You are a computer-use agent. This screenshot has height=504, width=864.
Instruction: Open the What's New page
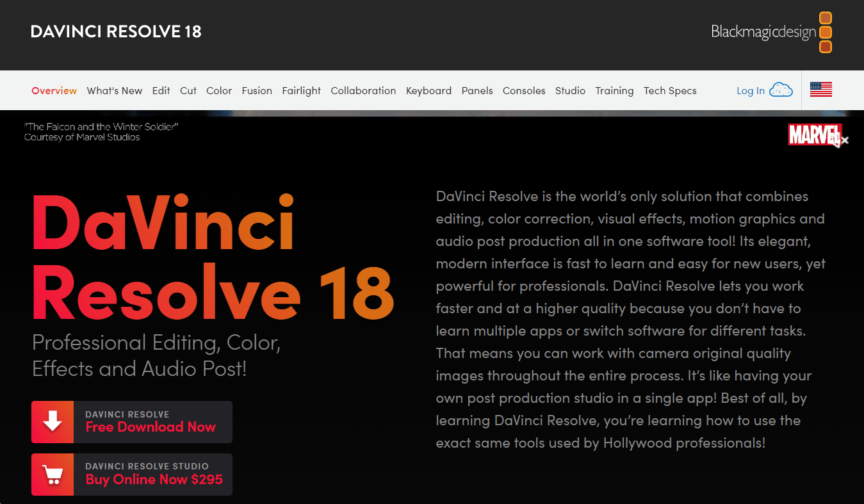tap(115, 90)
